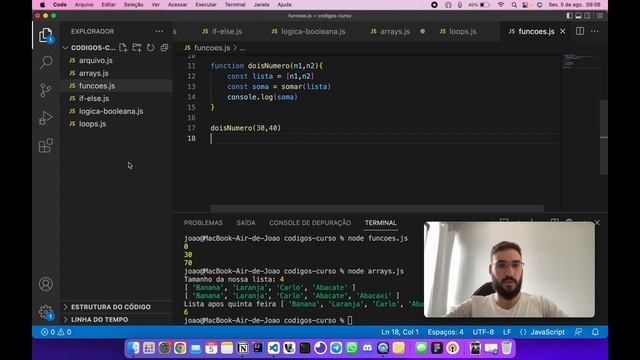This screenshot has height=360, width=640.
Task: Open notifications bell in status bar
Action: point(595,332)
